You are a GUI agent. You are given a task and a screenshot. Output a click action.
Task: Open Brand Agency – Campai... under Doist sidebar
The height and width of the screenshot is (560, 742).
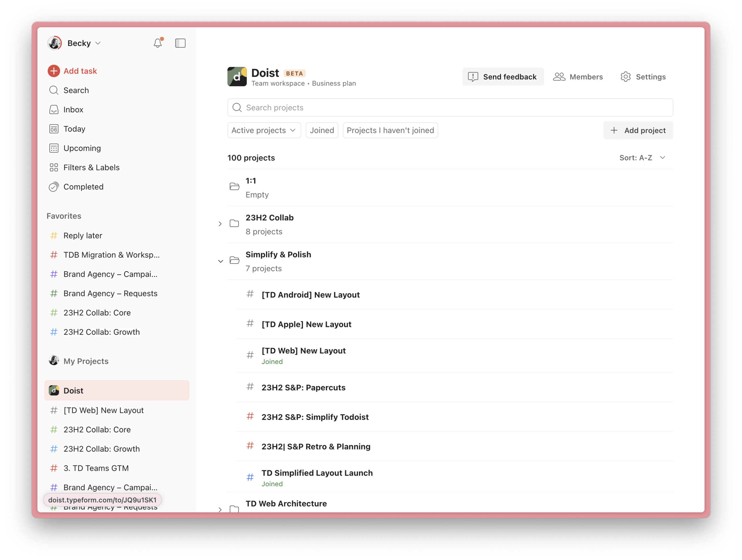[110, 487]
